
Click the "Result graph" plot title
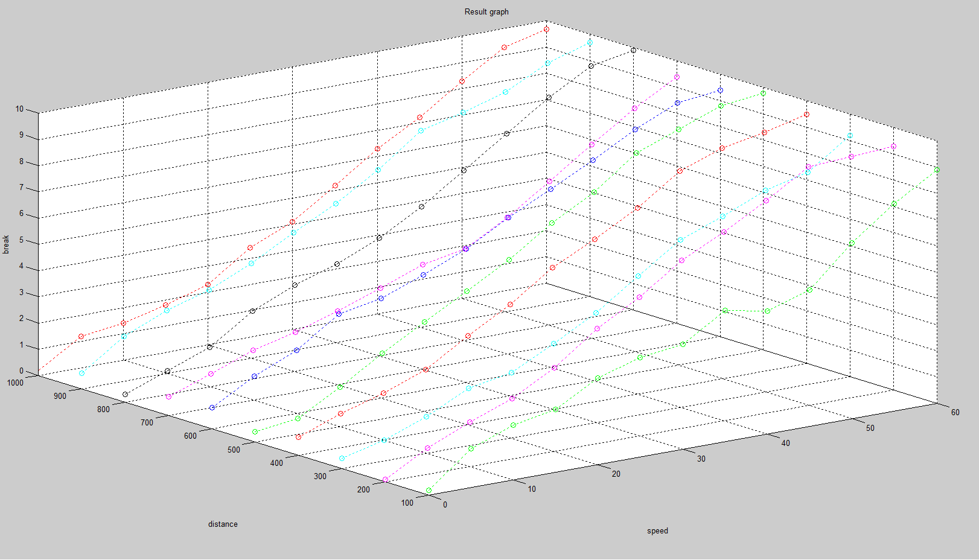pyautogui.click(x=486, y=12)
